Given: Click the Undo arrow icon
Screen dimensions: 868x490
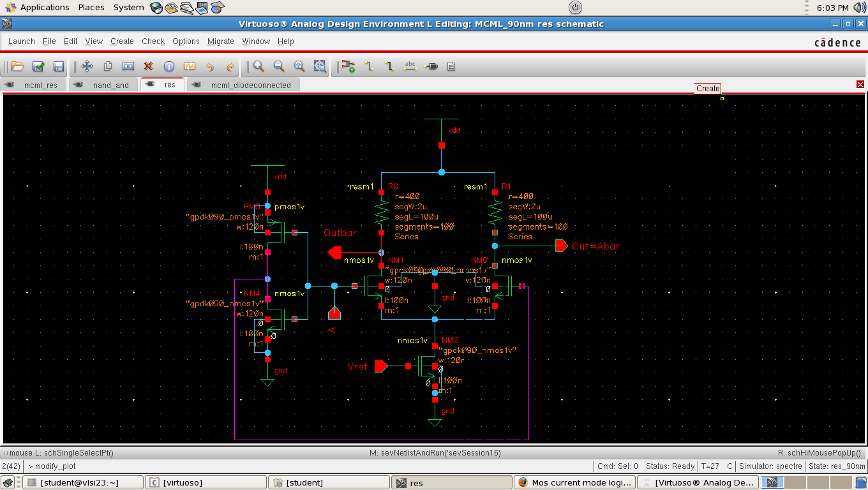Looking at the screenshot, I should coord(210,66).
